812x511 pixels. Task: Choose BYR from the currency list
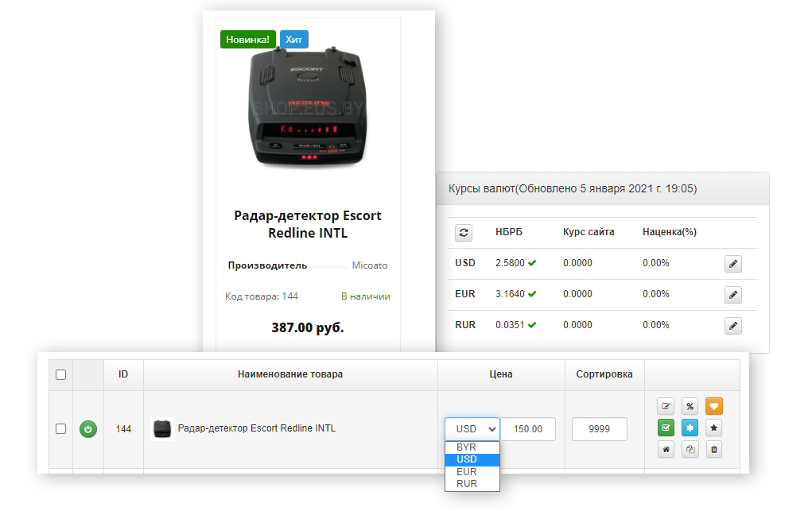pyautogui.click(x=472, y=447)
